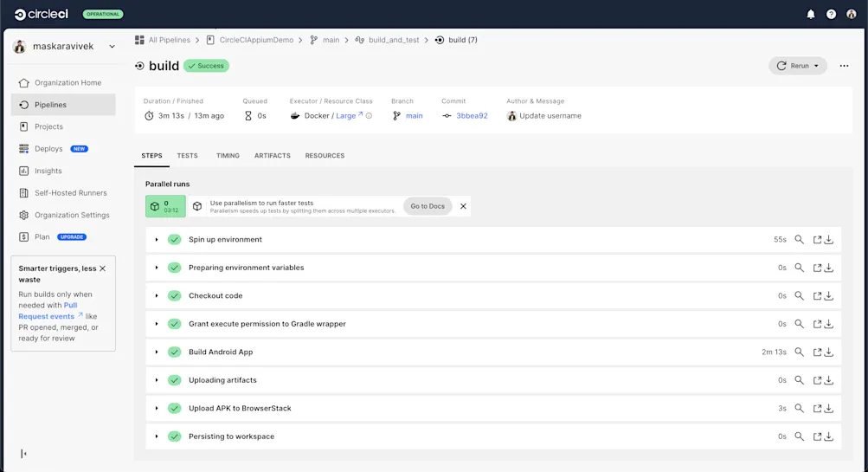
Task: Search Upload APK to BrowserStack output
Action: pos(799,408)
